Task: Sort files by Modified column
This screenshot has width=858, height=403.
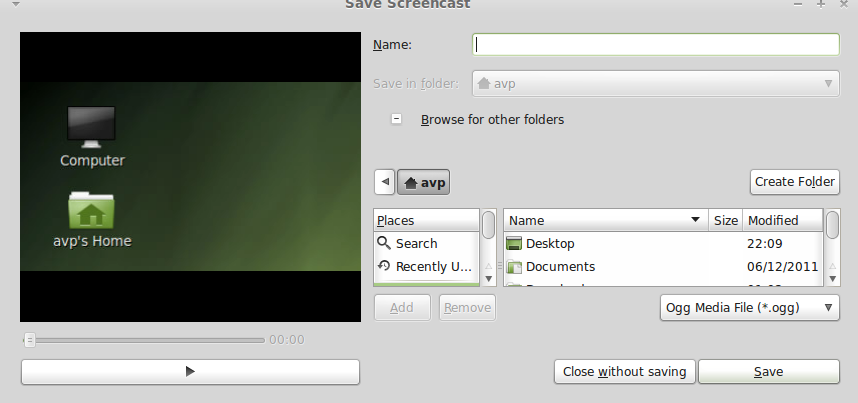Action: click(782, 220)
